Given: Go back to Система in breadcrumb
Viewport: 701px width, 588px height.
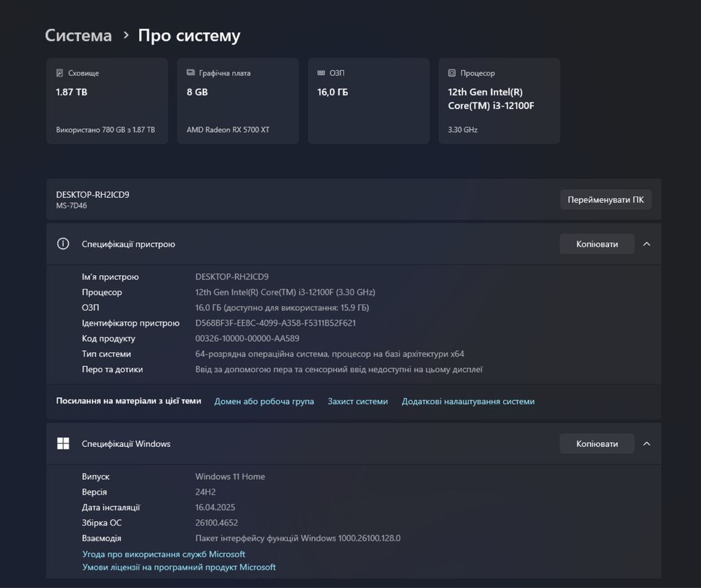Looking at the screenshot, I should click(78, 35).
